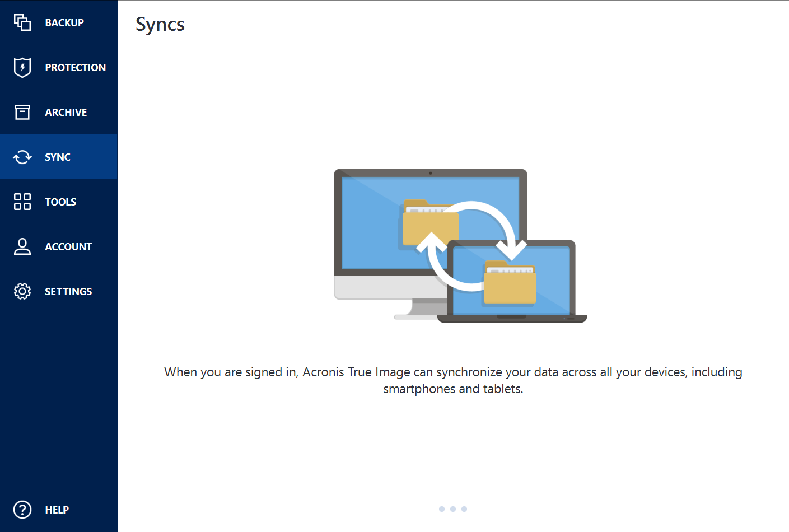The width and height of the screenshot is (789, 532).
Task: Open the ACCOUNT section label
Action: pos(68,246)
